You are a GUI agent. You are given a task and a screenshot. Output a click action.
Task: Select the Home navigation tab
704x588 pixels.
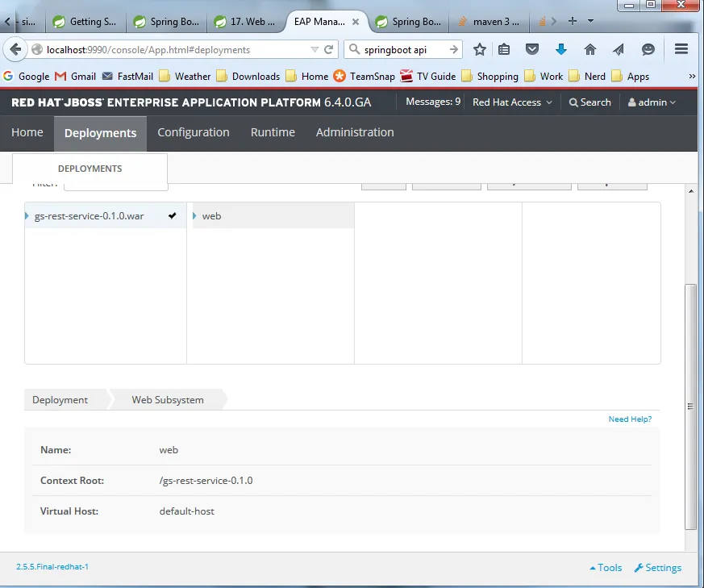coord(27,132)
